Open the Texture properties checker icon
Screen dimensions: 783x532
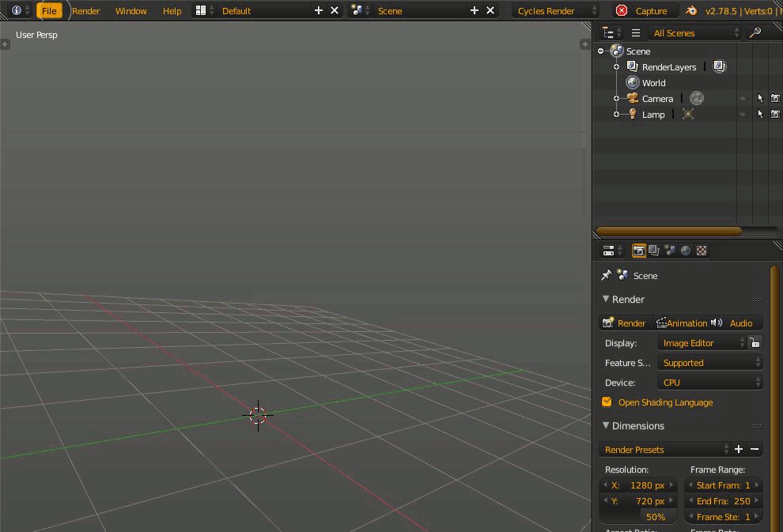coord(702,251)
